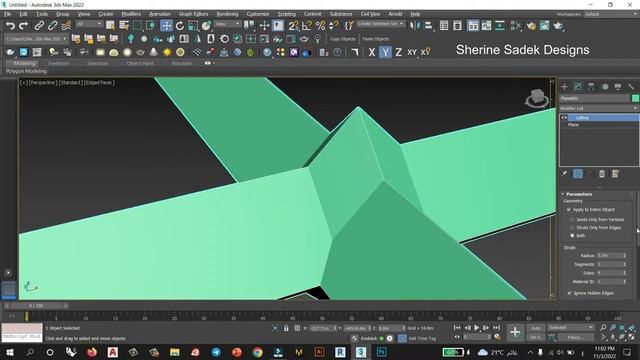The height and width of the screenshot is (360, 640).
Task: Toggle the Y axis constraint
Action: (x=385, y=52)
